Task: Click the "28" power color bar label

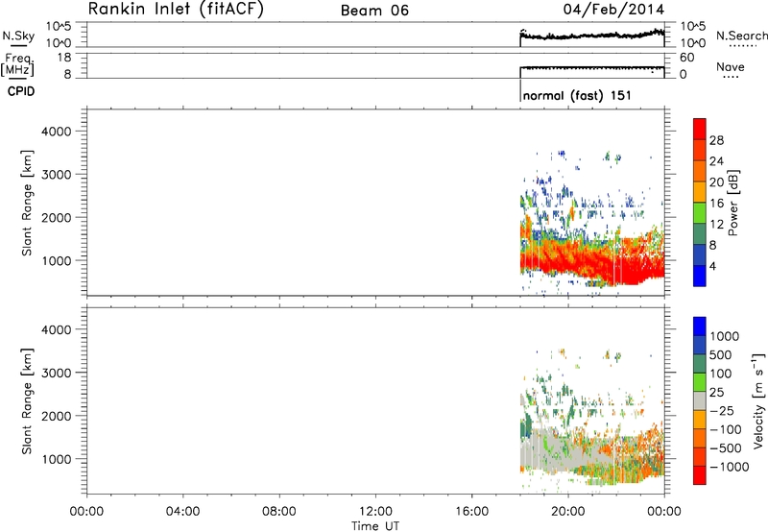Action: pos(716,140)
